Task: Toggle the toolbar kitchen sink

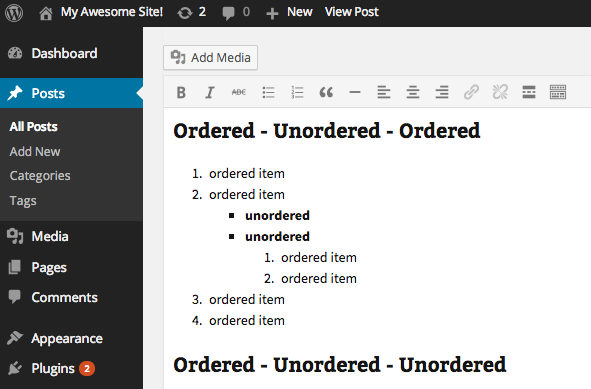Action: (x=558, y=92)
